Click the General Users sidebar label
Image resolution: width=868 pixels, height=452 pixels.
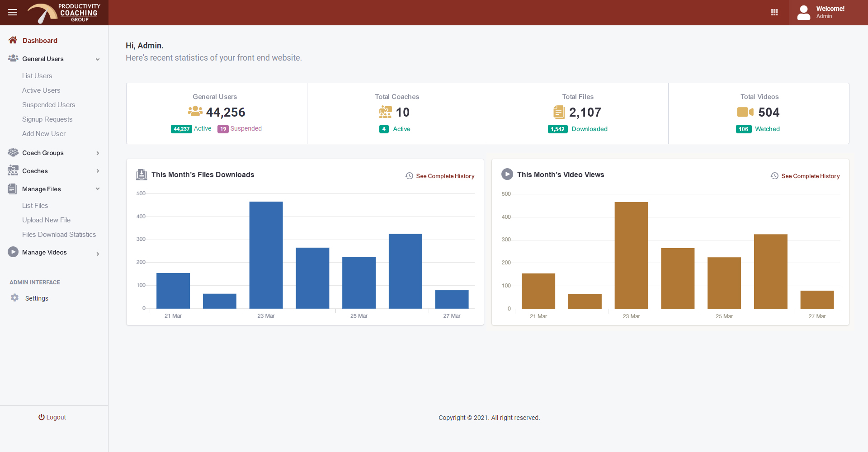point(43,59)
